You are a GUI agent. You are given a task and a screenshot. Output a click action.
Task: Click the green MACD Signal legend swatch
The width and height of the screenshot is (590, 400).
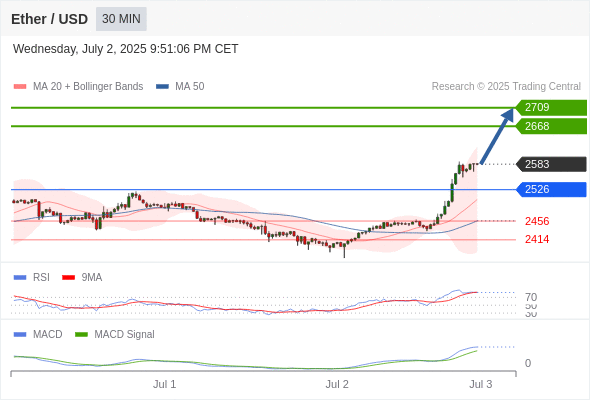click(x=81, y=335)
